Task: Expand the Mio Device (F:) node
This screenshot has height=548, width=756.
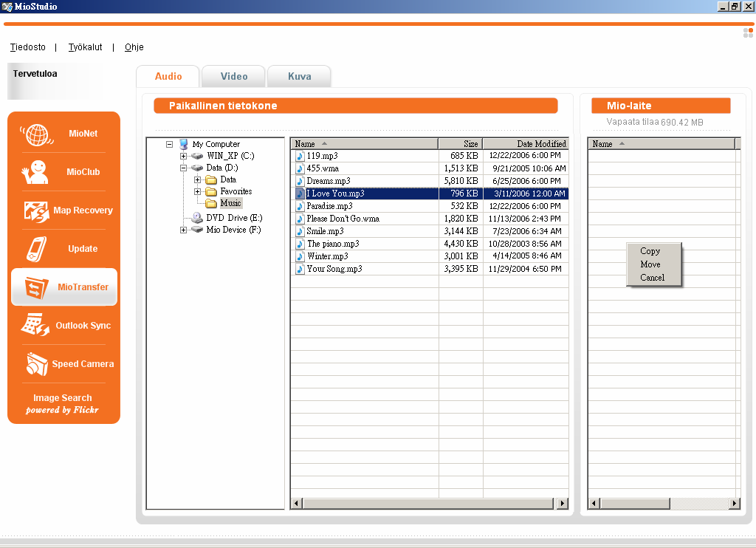Action: pos(183,230)
